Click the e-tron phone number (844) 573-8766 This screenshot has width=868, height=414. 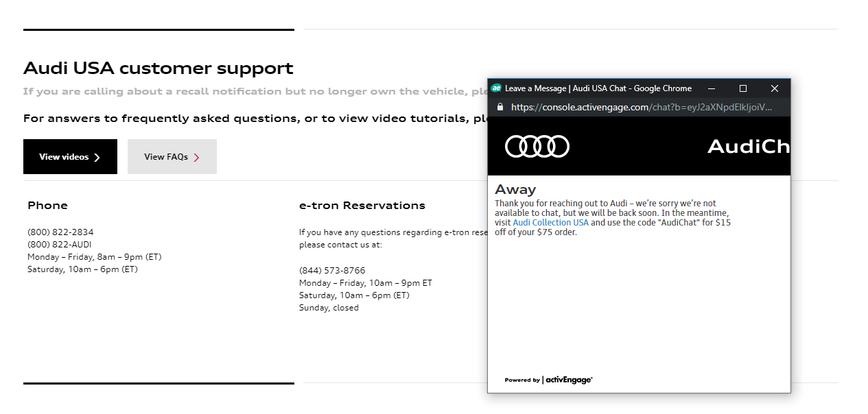(331, 270)
